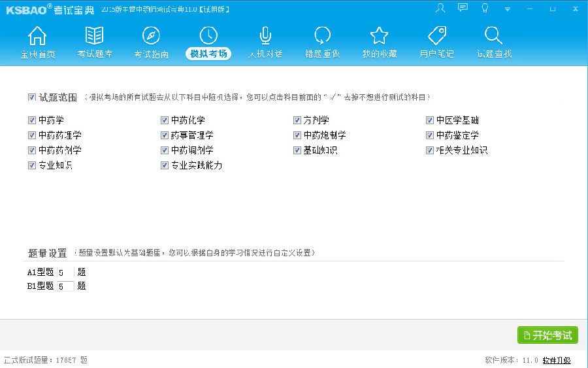Image resolution: width=588 pixels, height=368 pixels.
Task: Uncheck the 中药药理学 subject
Action: (x=32, y=135)
